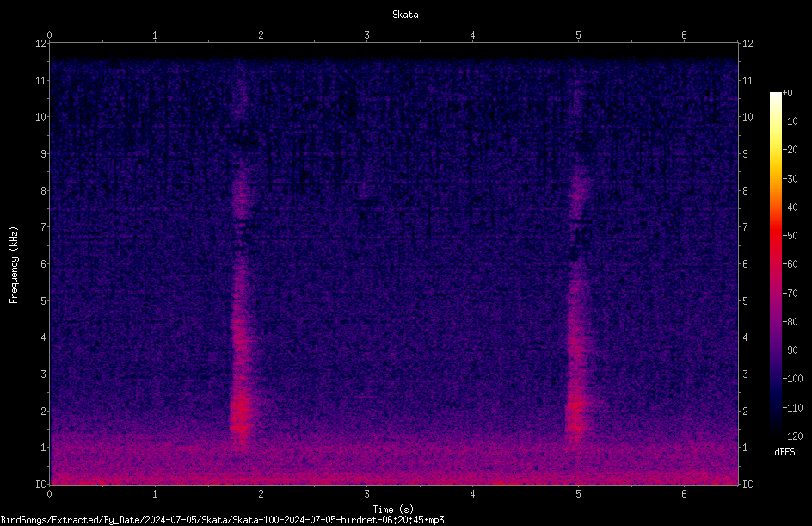Click the "2" label on the left frequency axis
Viewport: 812px width, 526px height.
(44, 411)
